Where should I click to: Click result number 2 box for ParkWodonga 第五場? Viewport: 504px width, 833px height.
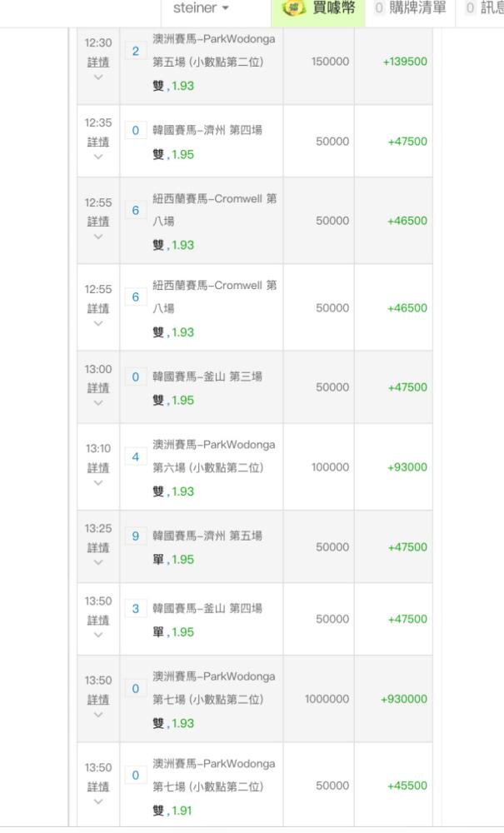click(136, 51)
